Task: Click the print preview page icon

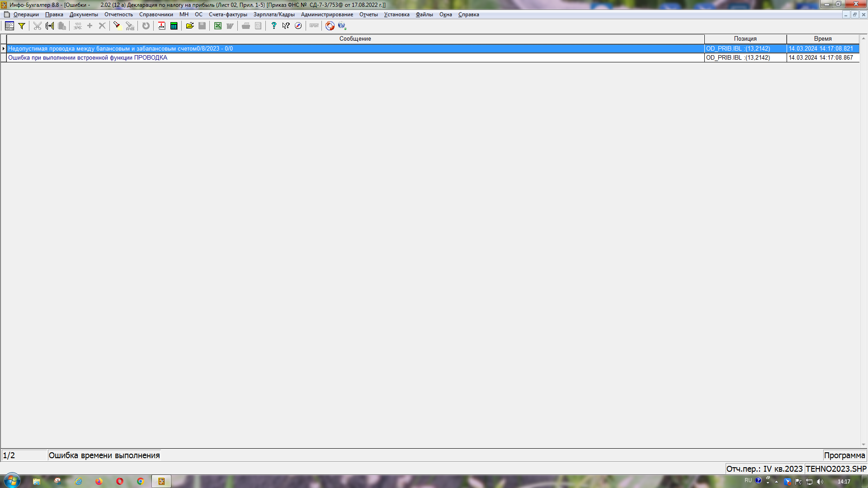Action: click(x=258, y=26)
